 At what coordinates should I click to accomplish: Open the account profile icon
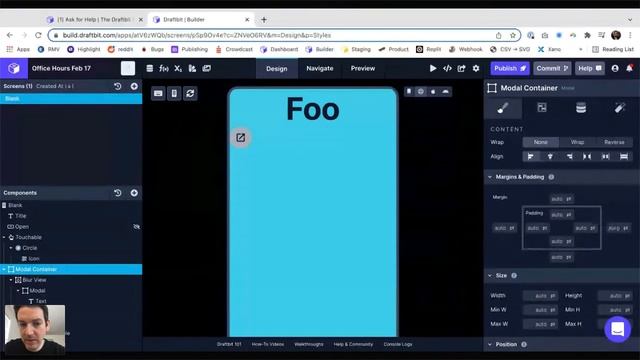pos(615,69)
